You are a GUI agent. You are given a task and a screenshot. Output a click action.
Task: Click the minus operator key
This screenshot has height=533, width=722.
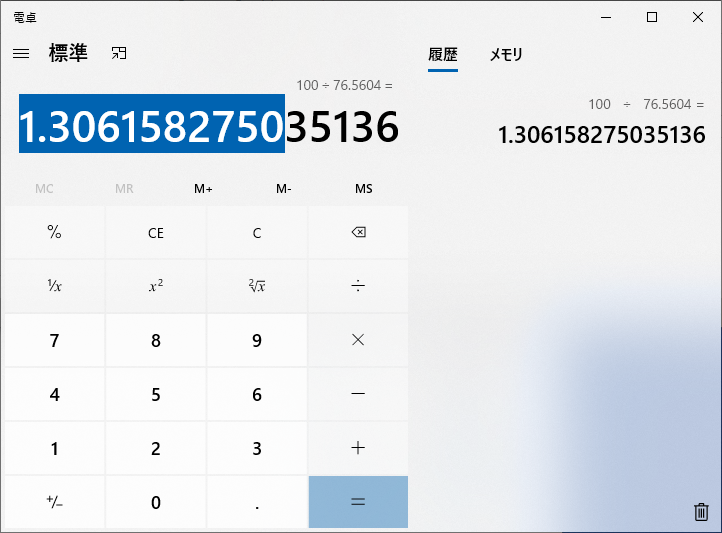pyautogui.click(x=358, y=394)
